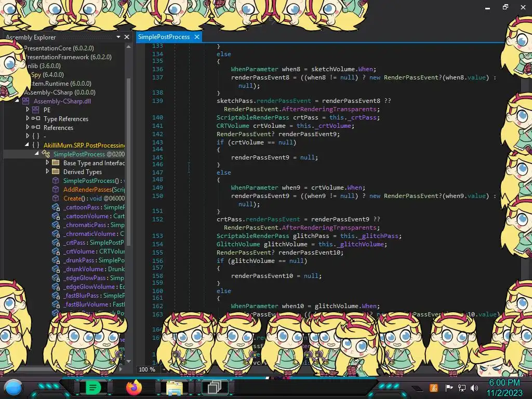Click the namespace braces icon beside AkilliMum.SRP.PostProcessing
The width and height of the screenshot is (532, 399).
point(36,145)
